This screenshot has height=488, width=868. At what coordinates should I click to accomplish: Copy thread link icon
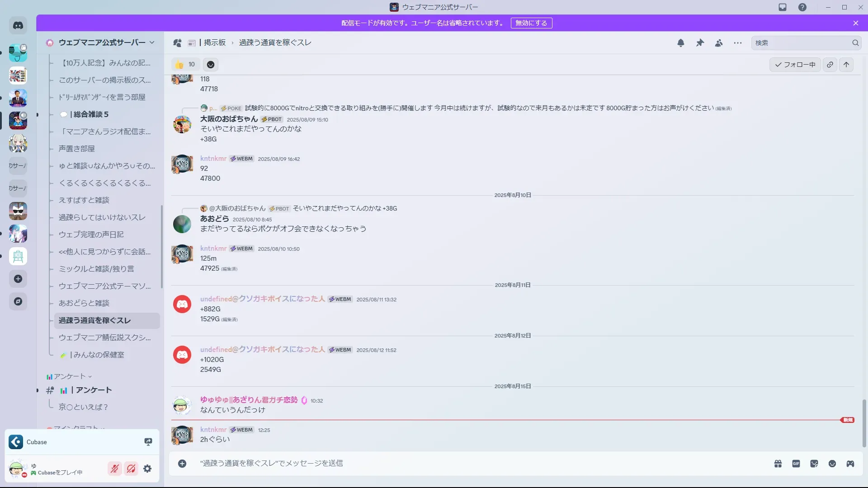[x=830, y=65]
